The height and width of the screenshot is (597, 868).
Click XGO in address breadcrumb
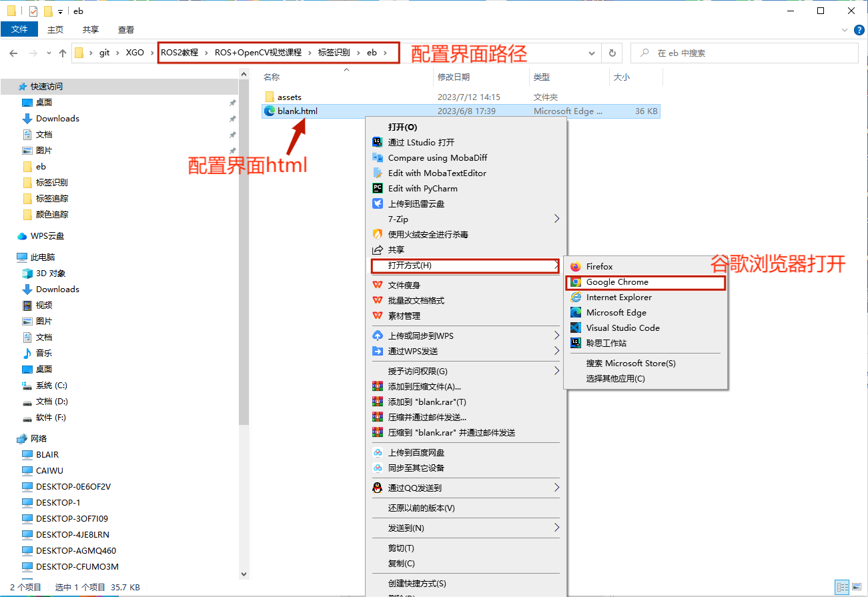tap(135, 53)
